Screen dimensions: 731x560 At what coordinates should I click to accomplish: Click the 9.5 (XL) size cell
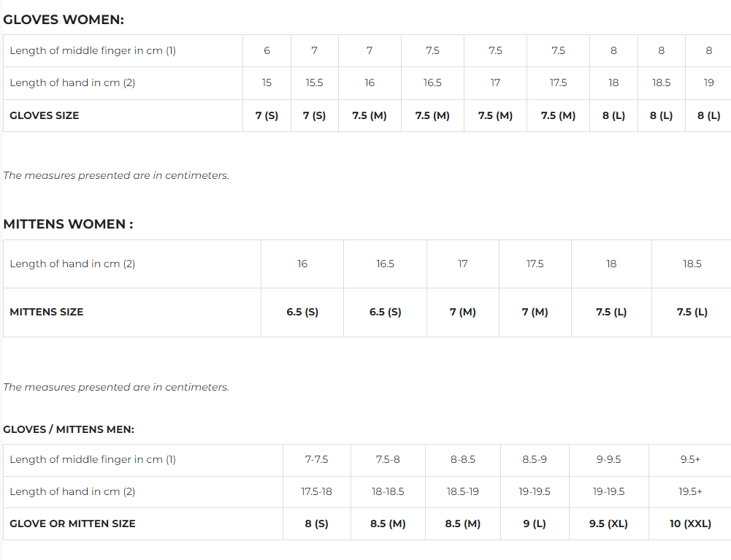pyautogui.click(x=608, y=523)
